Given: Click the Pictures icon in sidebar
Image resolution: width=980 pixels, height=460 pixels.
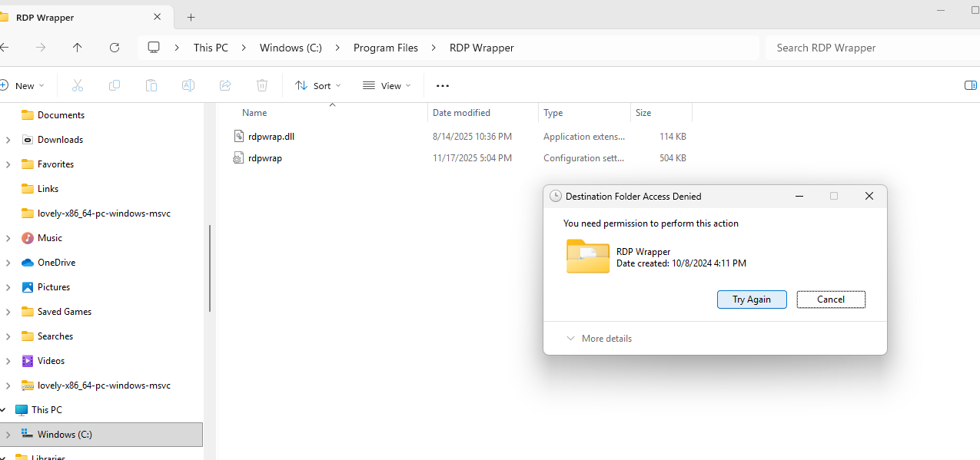Looking at the screenshot, I should [x=28, y=287].
